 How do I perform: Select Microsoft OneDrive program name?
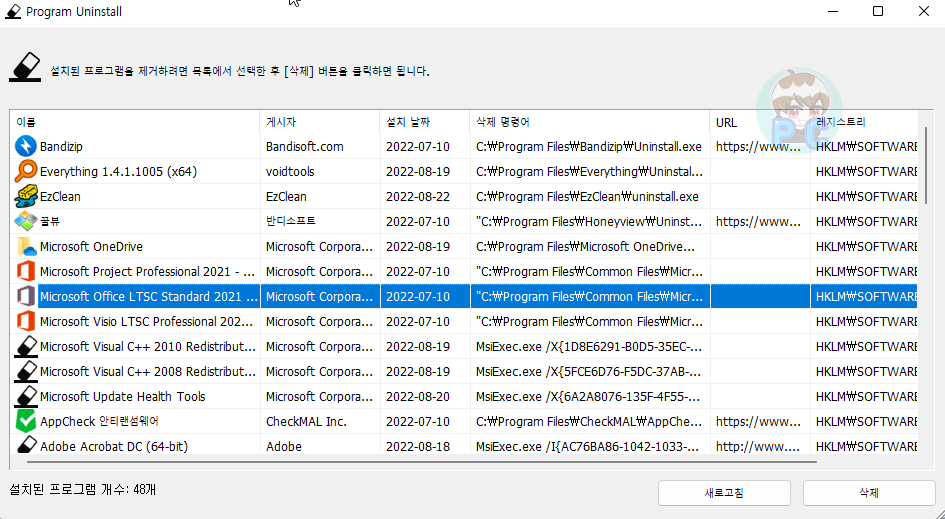point(91,247)
